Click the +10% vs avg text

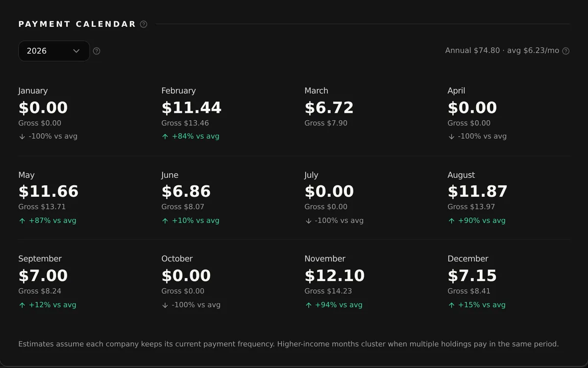[x=196, y=221]
